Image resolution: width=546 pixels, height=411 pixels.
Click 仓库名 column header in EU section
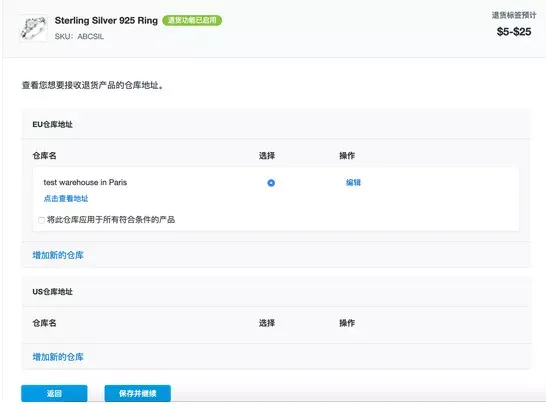click(x=44, y=156)
